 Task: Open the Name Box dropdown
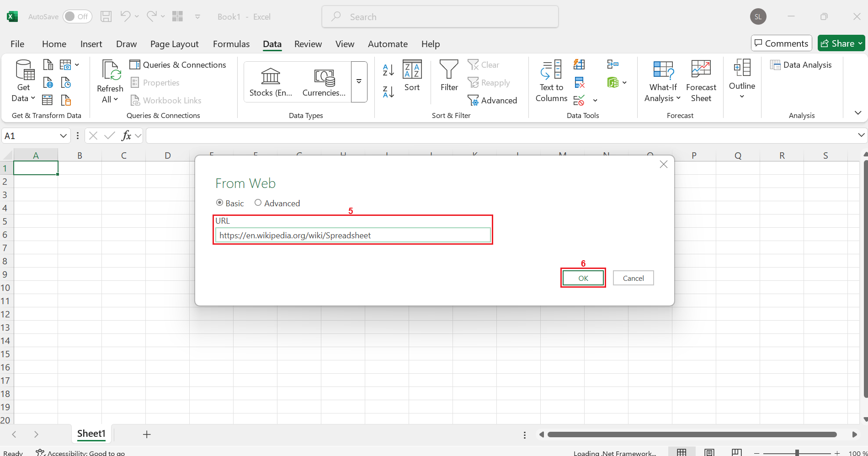point(63,136)
